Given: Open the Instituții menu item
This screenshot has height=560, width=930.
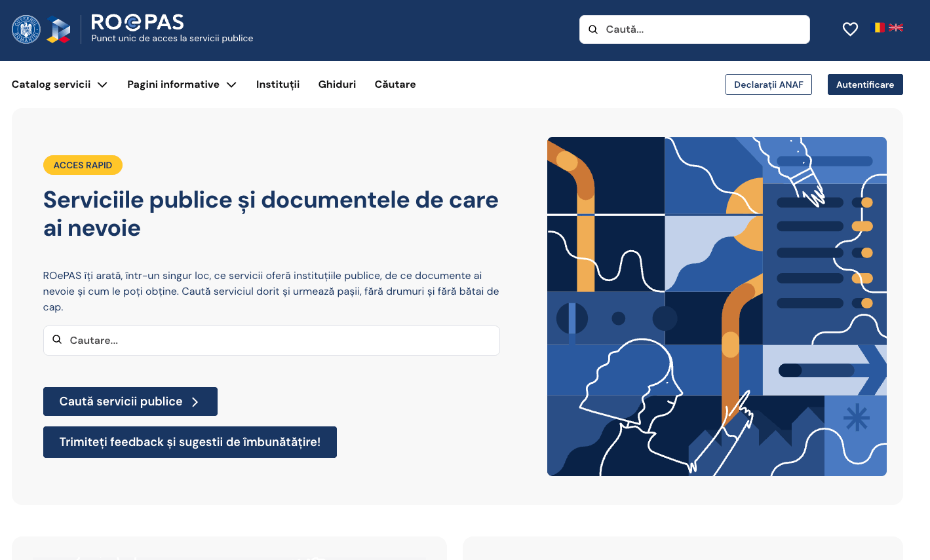Looking at the screenshot, I should pos(277,84).
